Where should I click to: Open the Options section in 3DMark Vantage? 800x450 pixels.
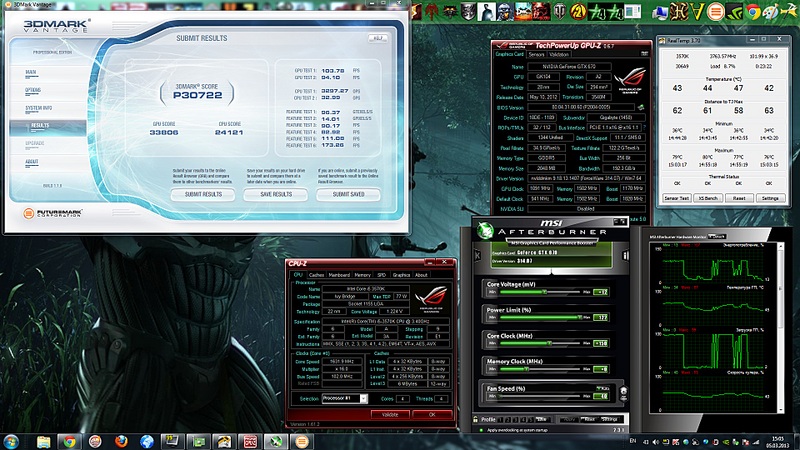coord(33,90)
